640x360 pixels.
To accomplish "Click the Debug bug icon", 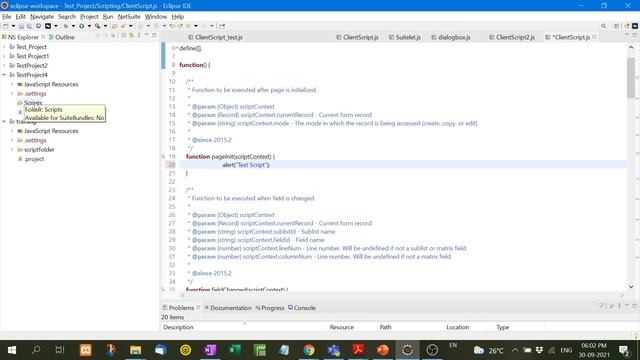I will (65, 26).
